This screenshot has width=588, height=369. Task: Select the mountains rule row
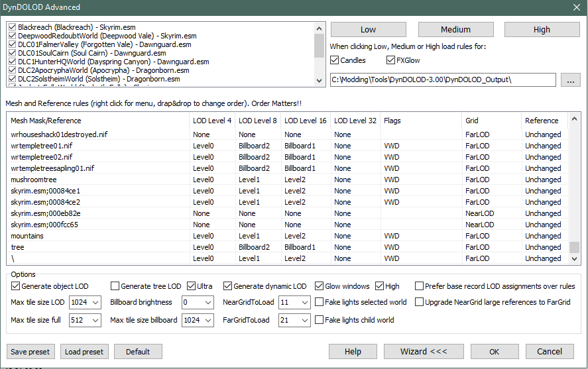(x=287, y=236)
